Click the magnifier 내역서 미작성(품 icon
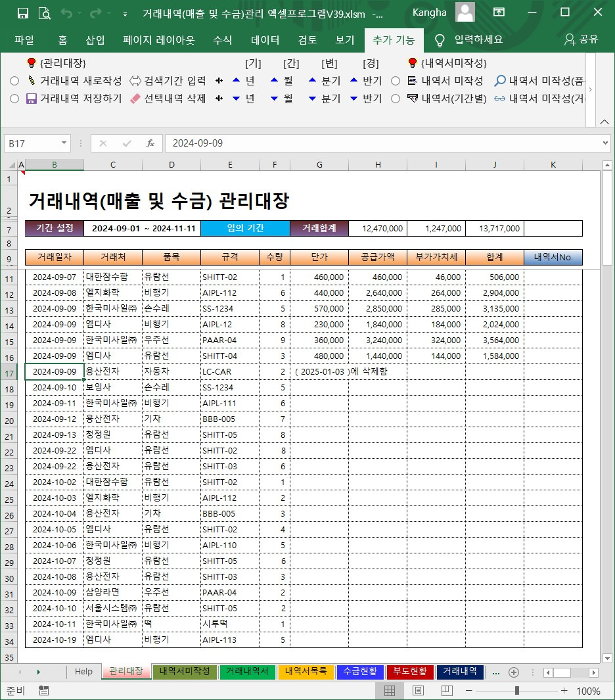 click(x=500, y=81)
